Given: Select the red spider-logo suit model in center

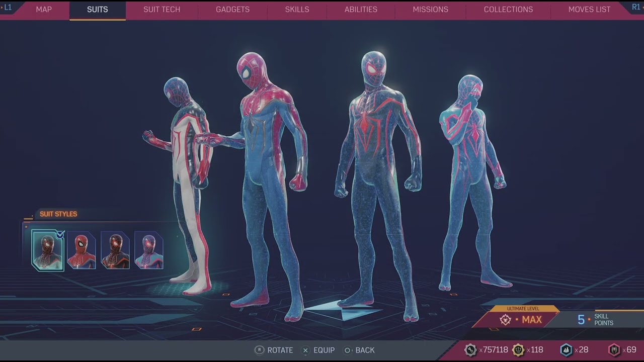Looking at the screenshot, I should (x=377, y=186).
